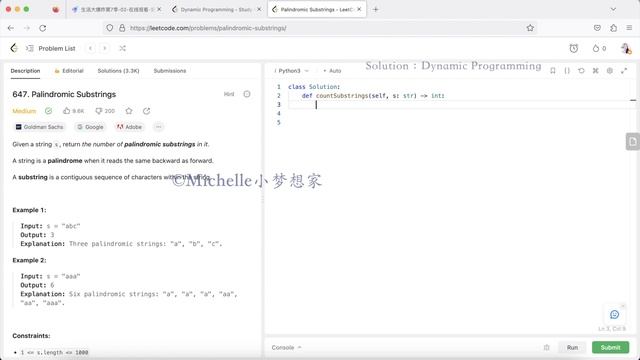
Task: Click the LeetCode logo icon
Action: (x=14, y=48)
